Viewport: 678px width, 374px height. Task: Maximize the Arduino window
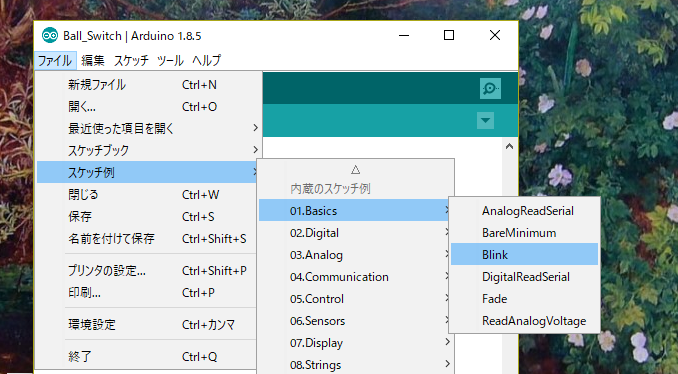click(449, 35)
